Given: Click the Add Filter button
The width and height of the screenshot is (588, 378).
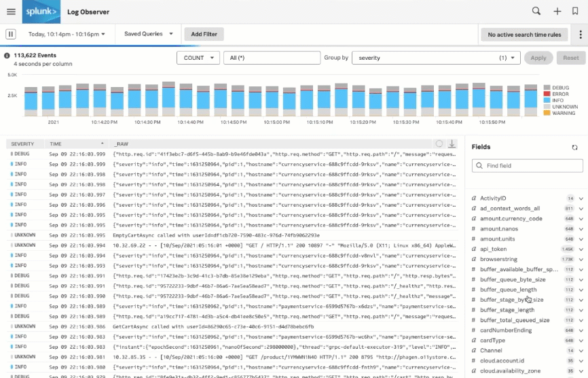Looking at the screenshot, I should (x=204, y=34).
